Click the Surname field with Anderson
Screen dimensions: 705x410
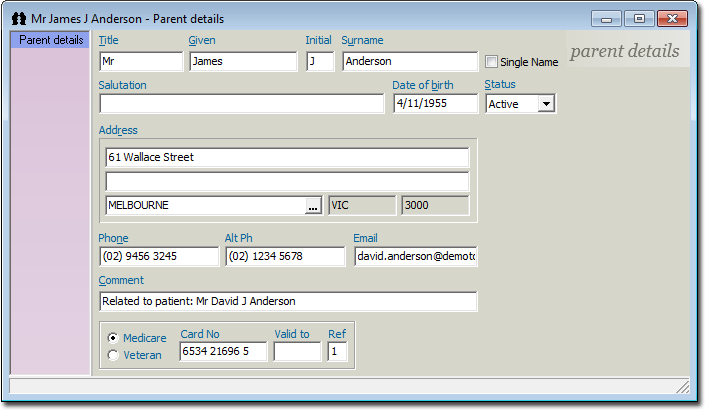pos(410,62)
